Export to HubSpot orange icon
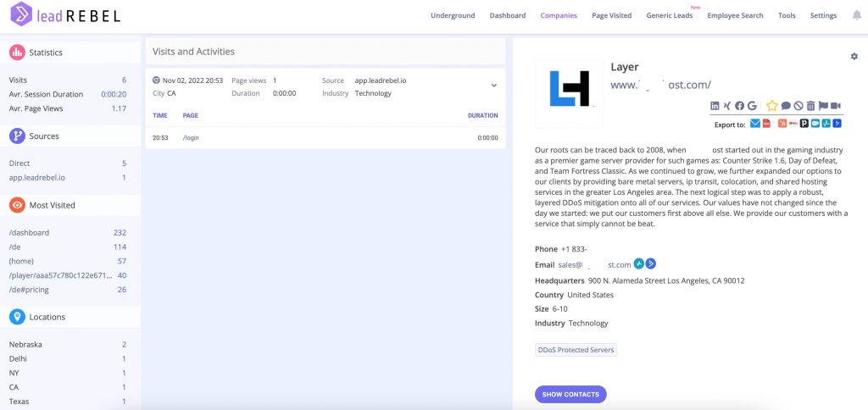The image size is (868, 410). 782,124
